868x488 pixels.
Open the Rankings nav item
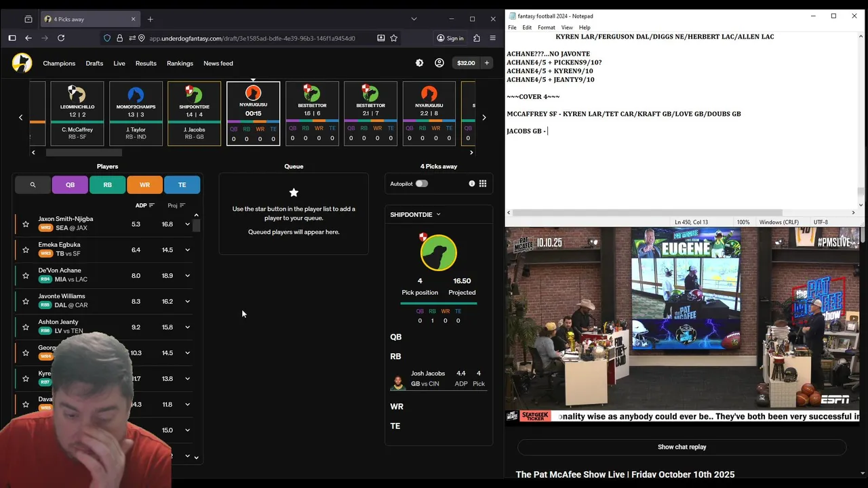[x=180, y=63]
